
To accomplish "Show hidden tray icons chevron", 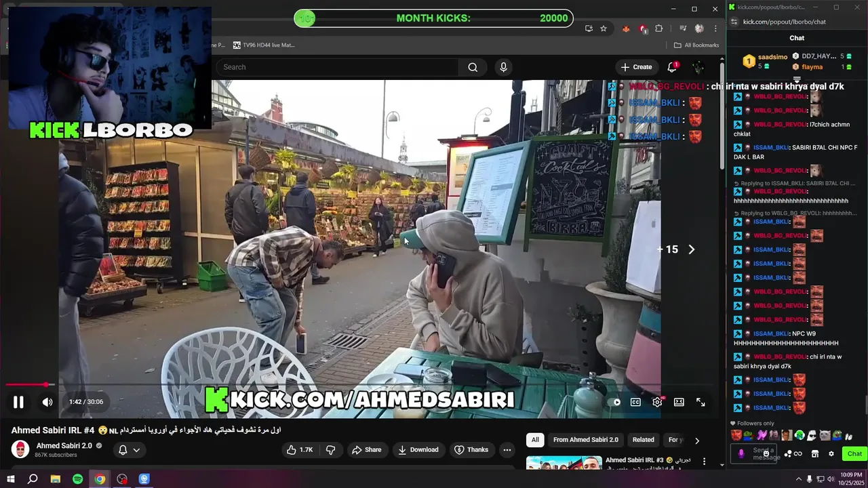I will point(799,479).
